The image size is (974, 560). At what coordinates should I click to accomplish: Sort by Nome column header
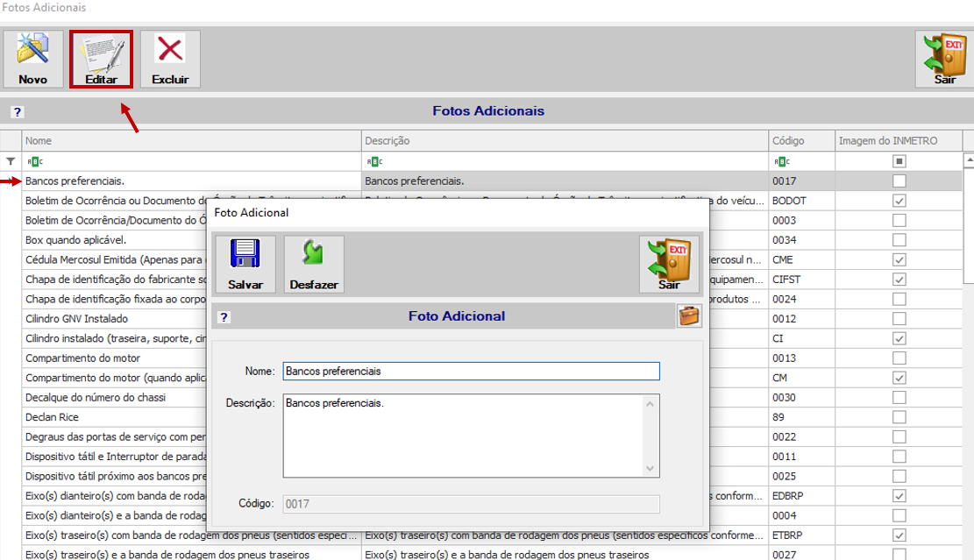pyautogui.click(x=191, y=141)
